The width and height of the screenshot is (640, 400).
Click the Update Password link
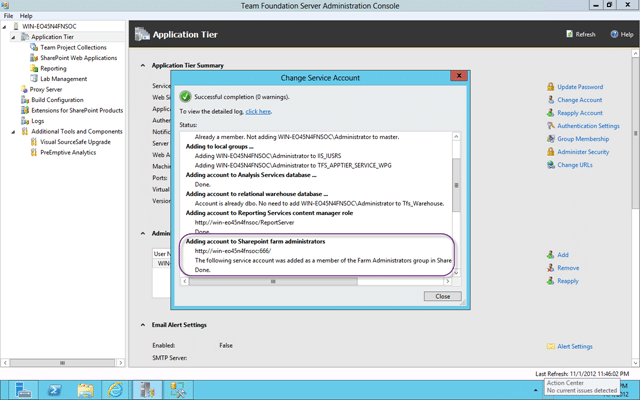(x=580, y=87)
